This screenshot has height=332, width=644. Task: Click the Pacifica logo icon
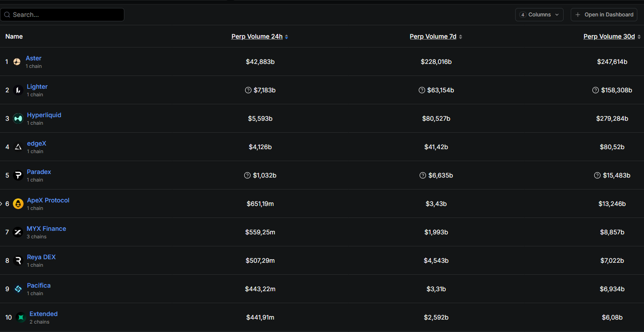[18, 289]
